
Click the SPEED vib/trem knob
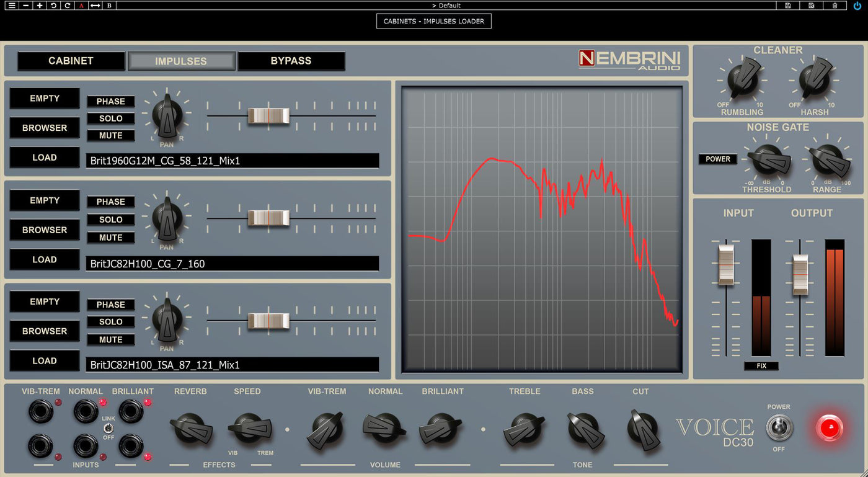[249, 429]
